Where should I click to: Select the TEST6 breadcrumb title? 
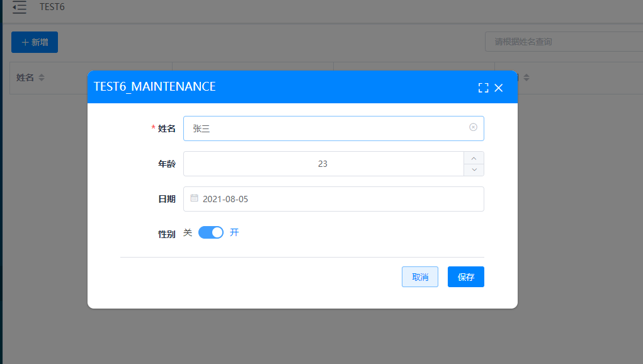coord(52,7)
